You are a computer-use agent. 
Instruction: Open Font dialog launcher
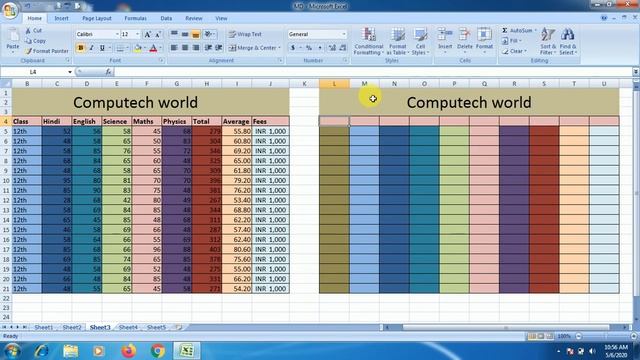point(161,60)
